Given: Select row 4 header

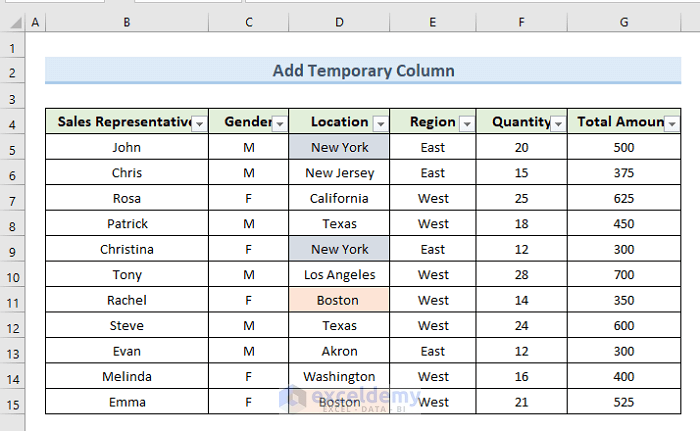Looking at the screenshot, I should click(x=13, y=122).
